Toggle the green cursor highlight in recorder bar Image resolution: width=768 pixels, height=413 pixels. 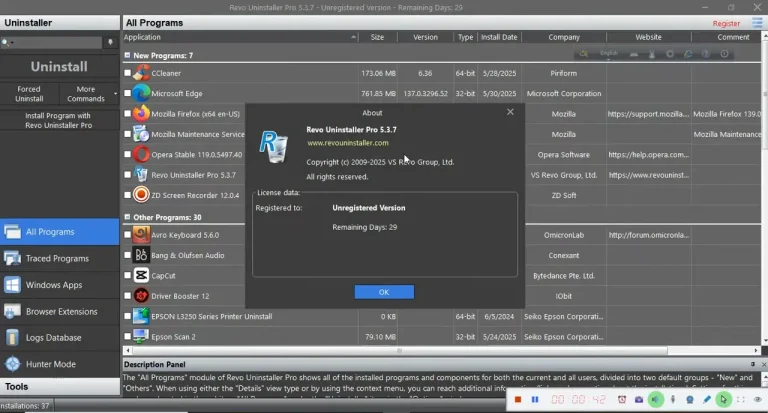[x=723, y=400]
